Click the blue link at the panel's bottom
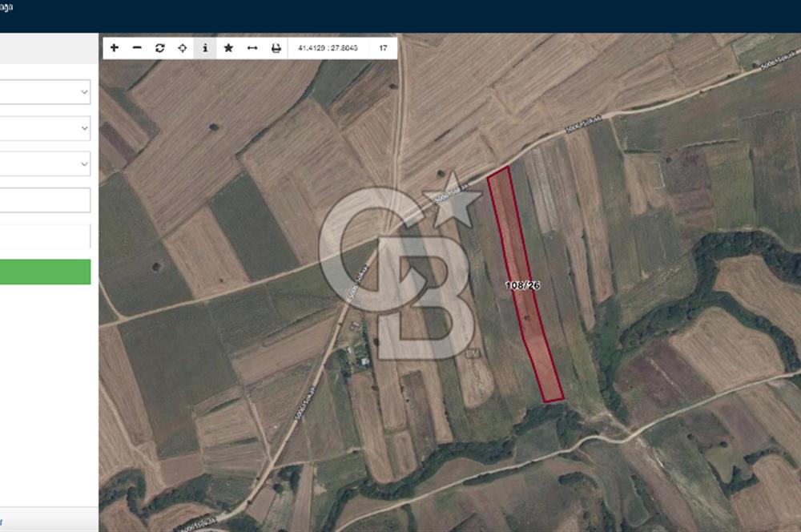 (1, 521)
